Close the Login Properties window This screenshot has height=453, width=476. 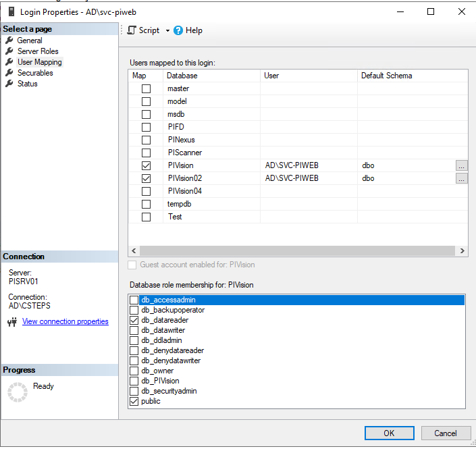(462, 11)
